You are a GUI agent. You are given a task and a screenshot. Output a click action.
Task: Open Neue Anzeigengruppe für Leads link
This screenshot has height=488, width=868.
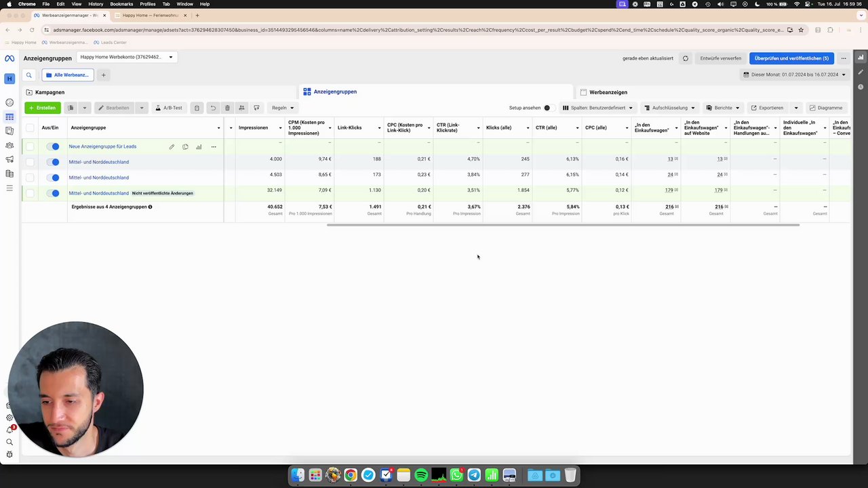(x=102, y=146)
